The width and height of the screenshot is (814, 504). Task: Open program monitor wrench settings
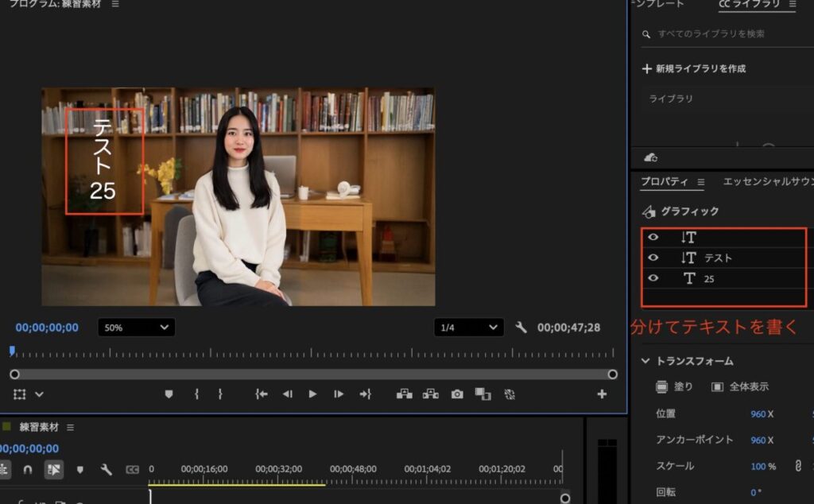click(x=521, y=328)
